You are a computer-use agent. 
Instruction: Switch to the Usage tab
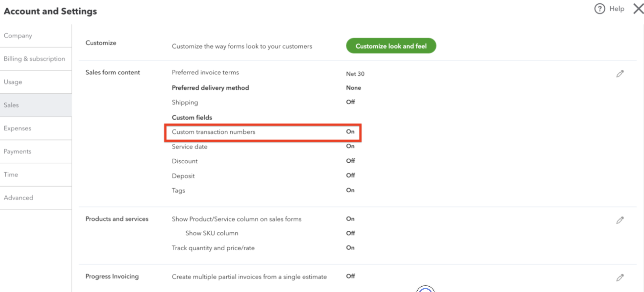tap(36, 82)
